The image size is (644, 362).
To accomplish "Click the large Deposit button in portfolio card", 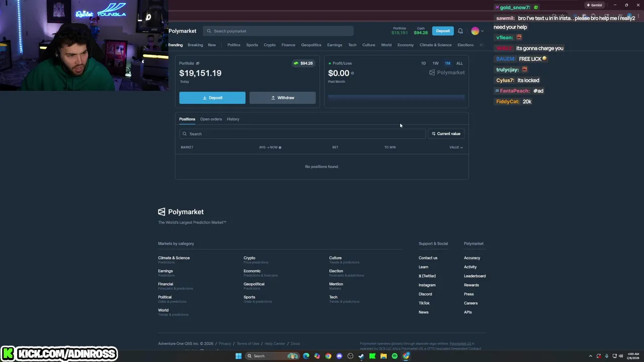I will point(212,98).
